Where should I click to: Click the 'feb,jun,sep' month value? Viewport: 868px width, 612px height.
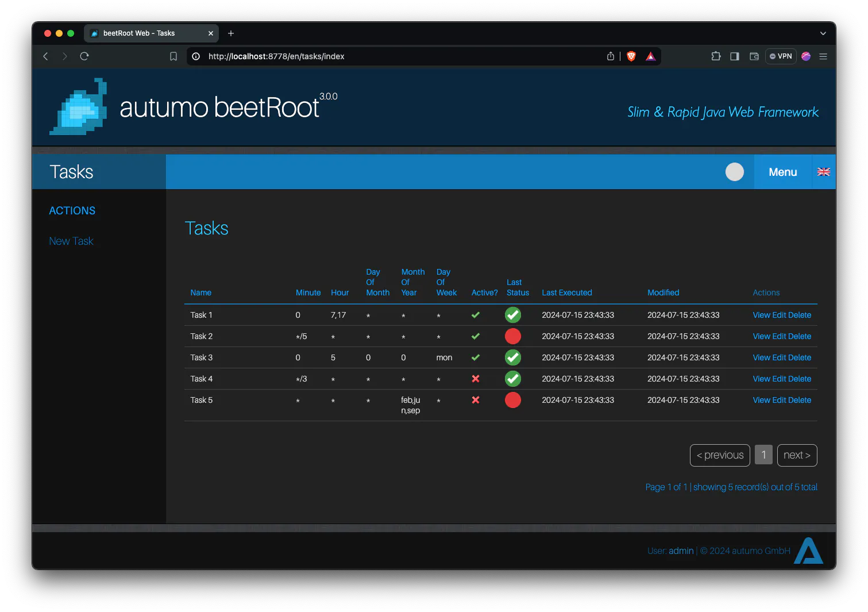[411, 405]
